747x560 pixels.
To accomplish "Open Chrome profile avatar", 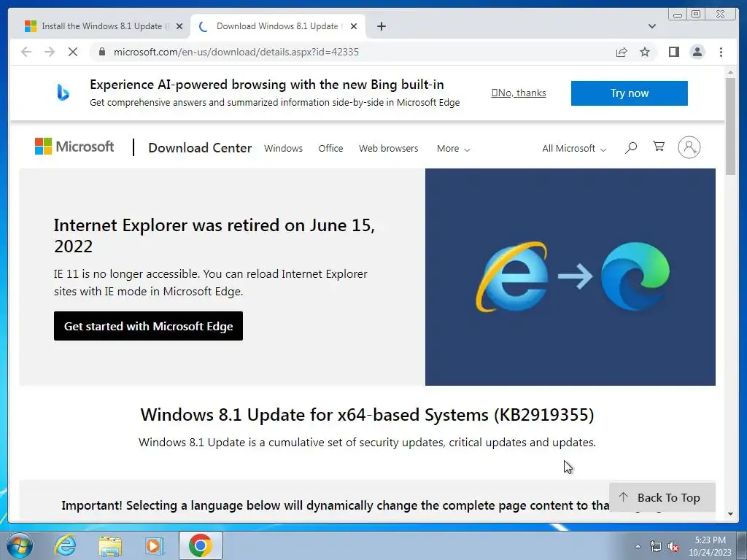I will click(697, 52).
